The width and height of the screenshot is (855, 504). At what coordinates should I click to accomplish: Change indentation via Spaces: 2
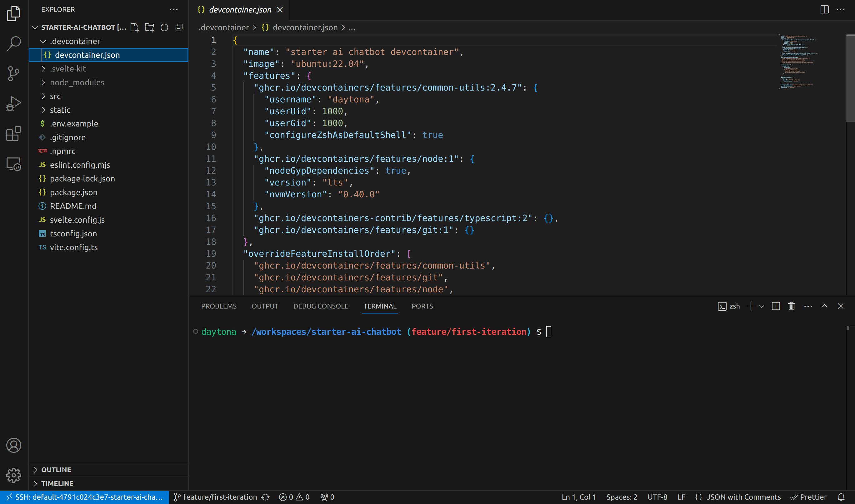click(x=622, y=497)
